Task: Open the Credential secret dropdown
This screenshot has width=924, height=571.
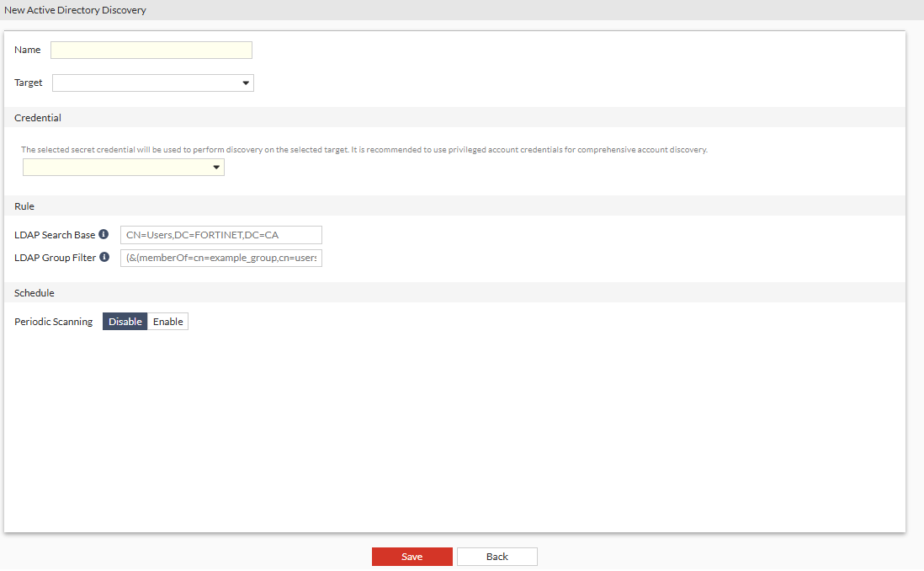Action: point(124,168)
